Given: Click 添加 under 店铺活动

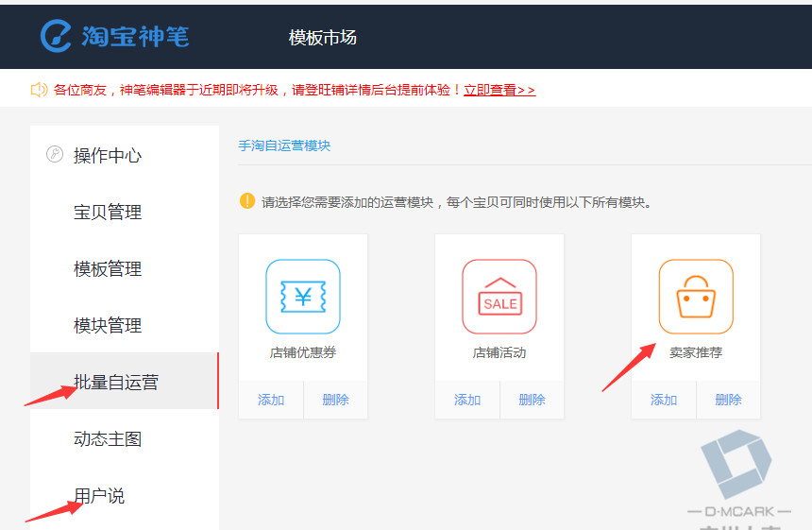Looking at the screenshot, I should click(467, 400).
